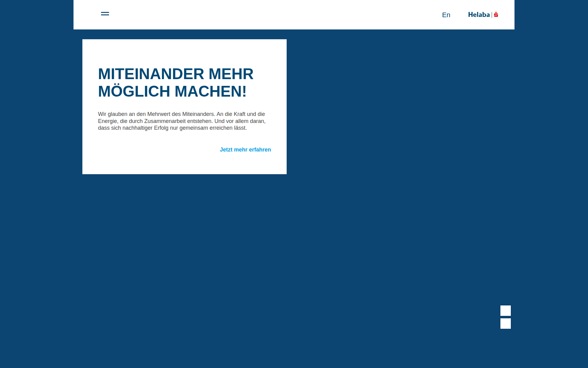Switch language to En
Image resolution: width=588 pixels, height=368 pixels.
(x=446, y=15)
